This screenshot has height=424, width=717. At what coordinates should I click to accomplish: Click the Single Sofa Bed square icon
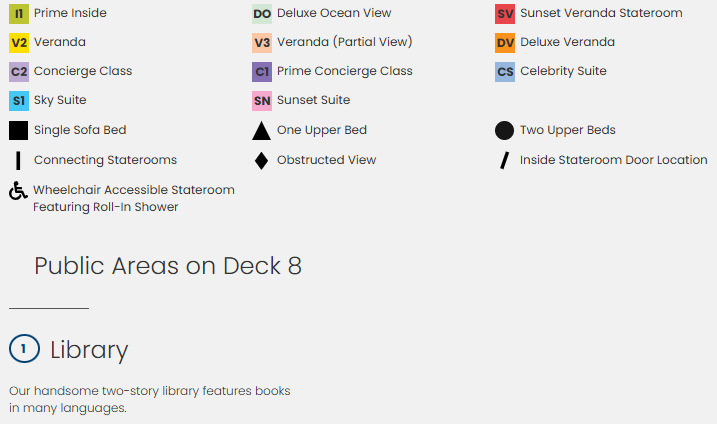(x=18, y=131)
